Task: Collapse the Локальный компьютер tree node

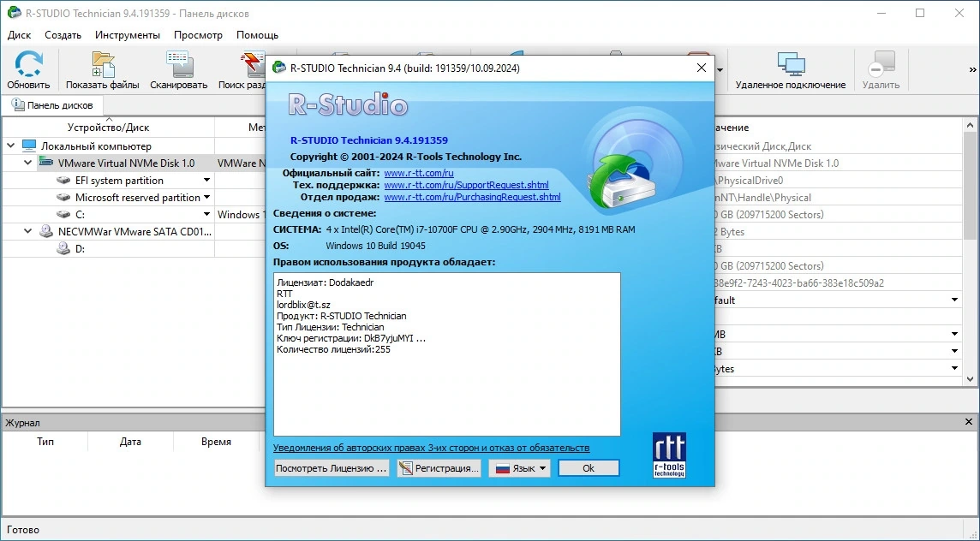Action: (10, 146)
